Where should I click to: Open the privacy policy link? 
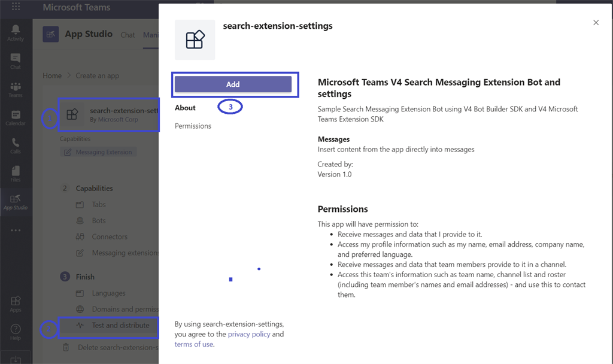pyautogui.click(x=248, y=334)
